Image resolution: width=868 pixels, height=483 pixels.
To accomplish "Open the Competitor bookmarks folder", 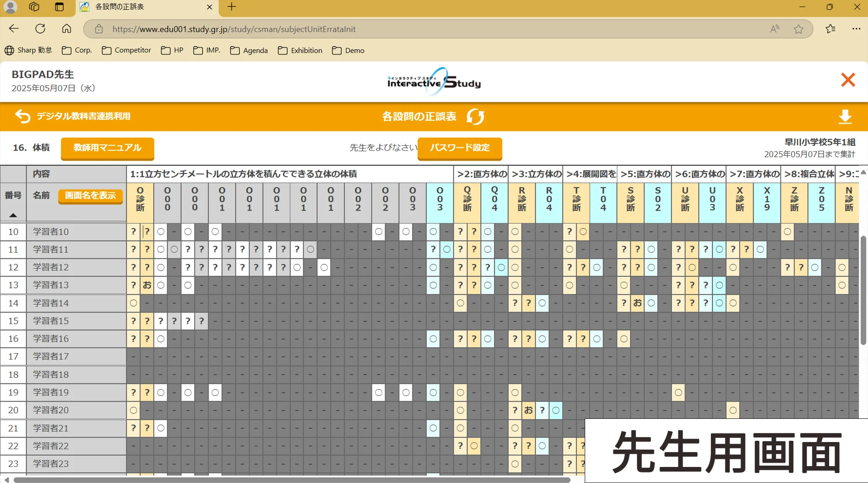I will tap(126, 50).
